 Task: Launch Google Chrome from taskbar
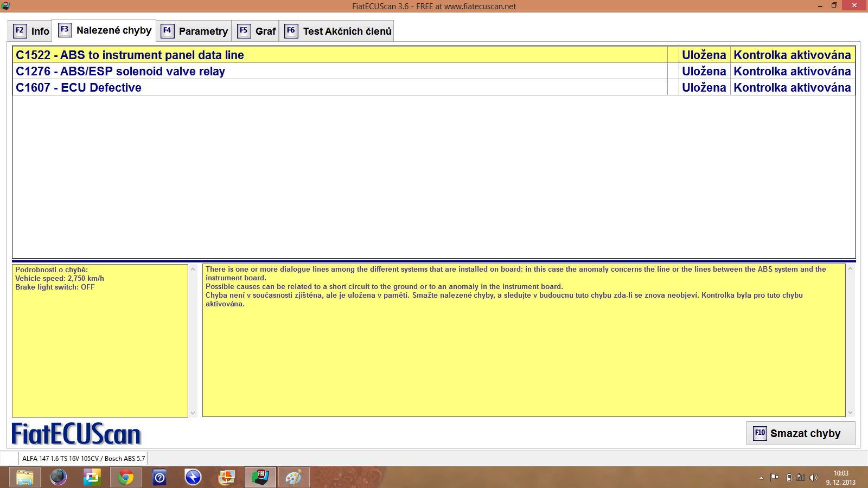(x=126, y=477)
